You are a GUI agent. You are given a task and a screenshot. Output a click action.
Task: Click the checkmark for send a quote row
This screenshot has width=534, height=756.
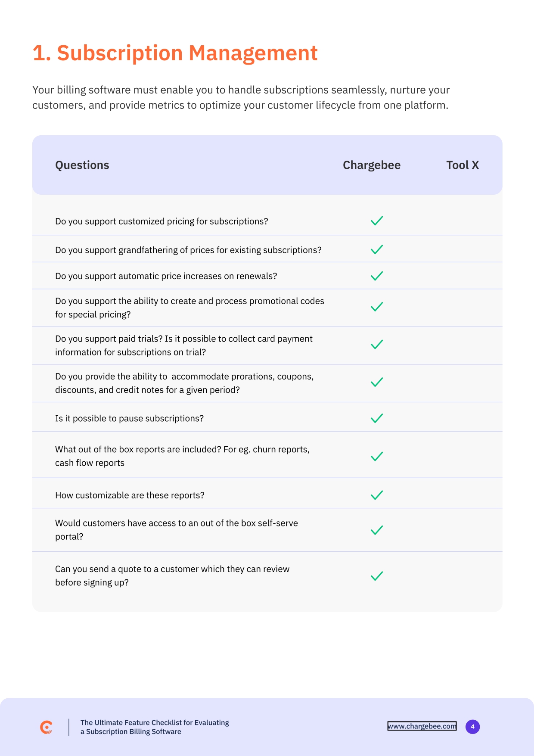377,576
